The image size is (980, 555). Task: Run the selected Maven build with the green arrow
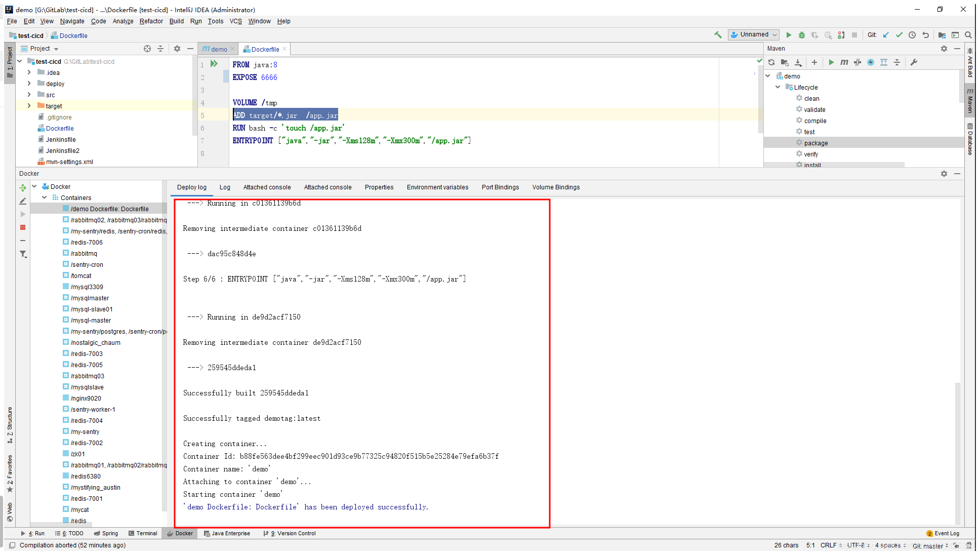pos(831,62)
